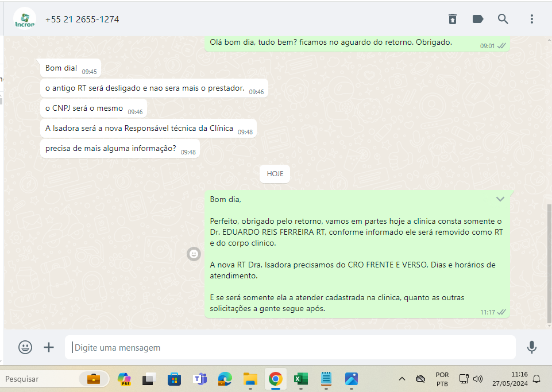This screenshot has height=392, width=552.
Task: Open the label tag icon
Action: [478, 19]
